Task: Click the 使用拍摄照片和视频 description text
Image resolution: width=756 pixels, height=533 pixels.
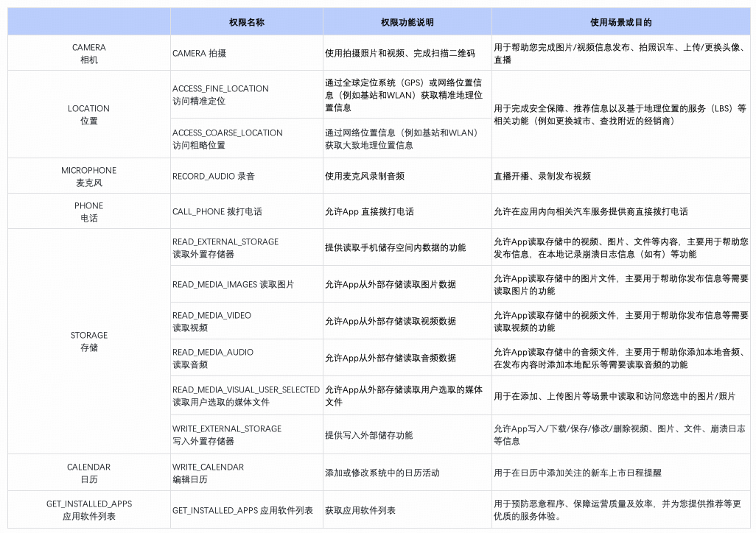Action: point(399,54)
